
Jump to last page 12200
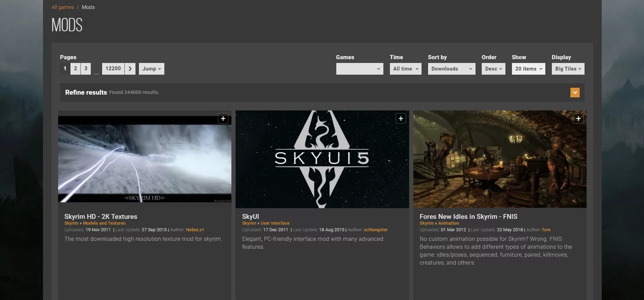(x=113, y=69)
